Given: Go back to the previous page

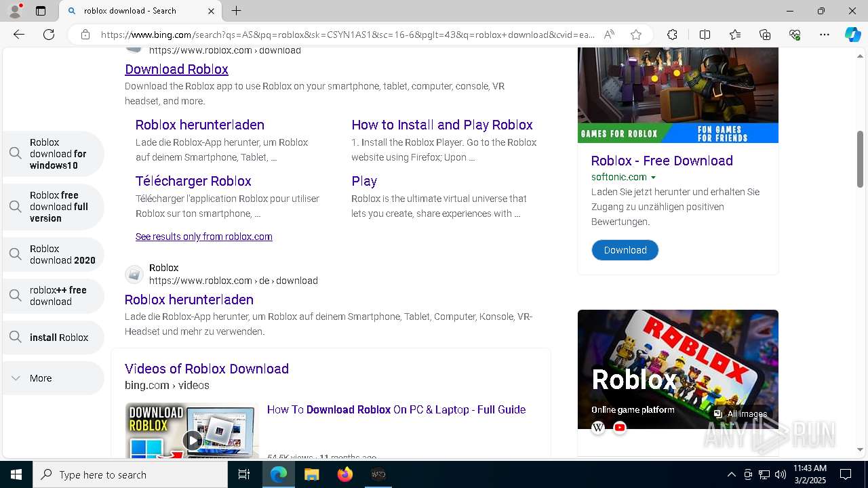Looking at the screenshot, I should (19, 35).
